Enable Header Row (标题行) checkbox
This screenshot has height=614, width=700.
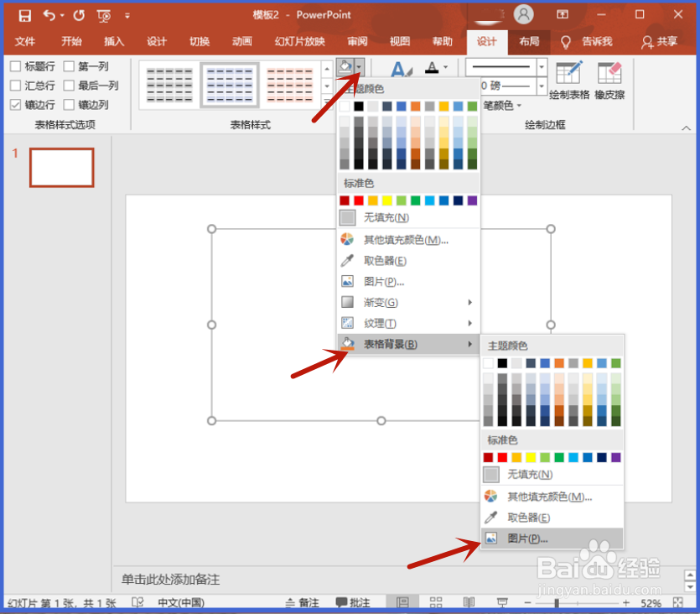coord(16,66)
